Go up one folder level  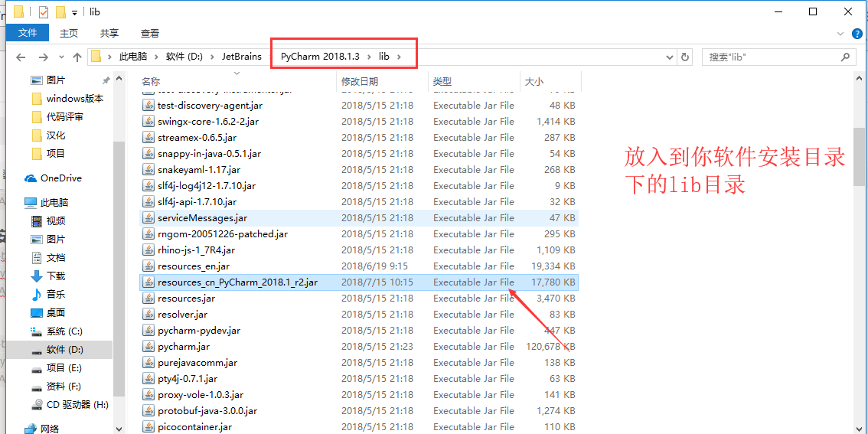[x=77, y=57]
